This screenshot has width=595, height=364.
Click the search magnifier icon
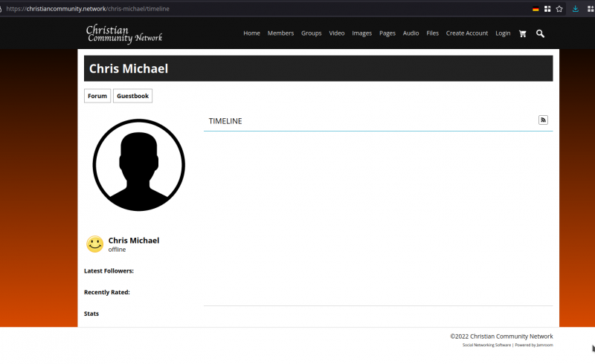coord(541,33)
